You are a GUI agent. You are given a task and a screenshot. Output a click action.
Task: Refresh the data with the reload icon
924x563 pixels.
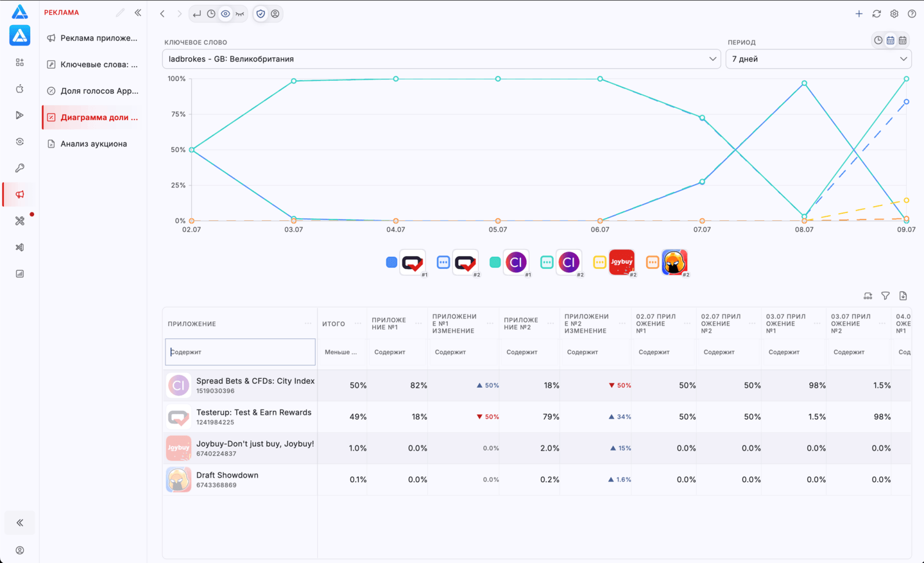[x=877, y=13]
